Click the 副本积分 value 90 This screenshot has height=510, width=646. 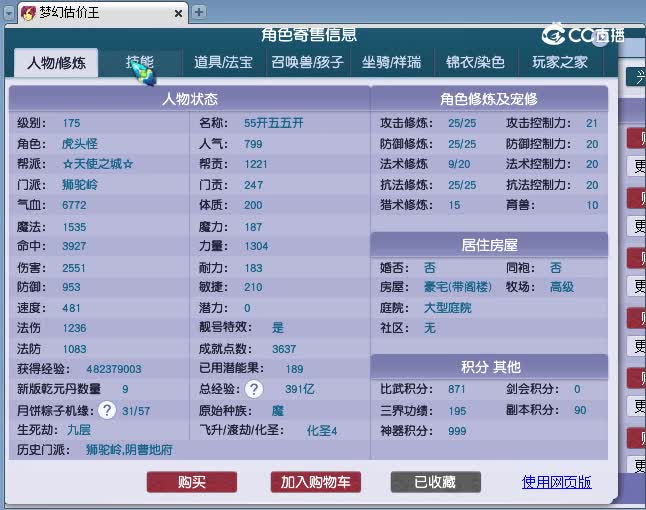coord(580,410)
